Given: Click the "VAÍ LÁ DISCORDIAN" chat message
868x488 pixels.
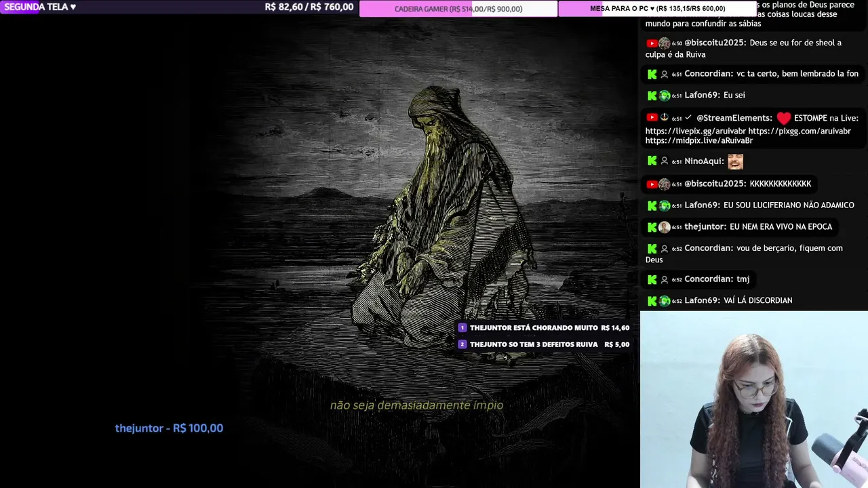Looking at the screenshot, I should [757, 301].
